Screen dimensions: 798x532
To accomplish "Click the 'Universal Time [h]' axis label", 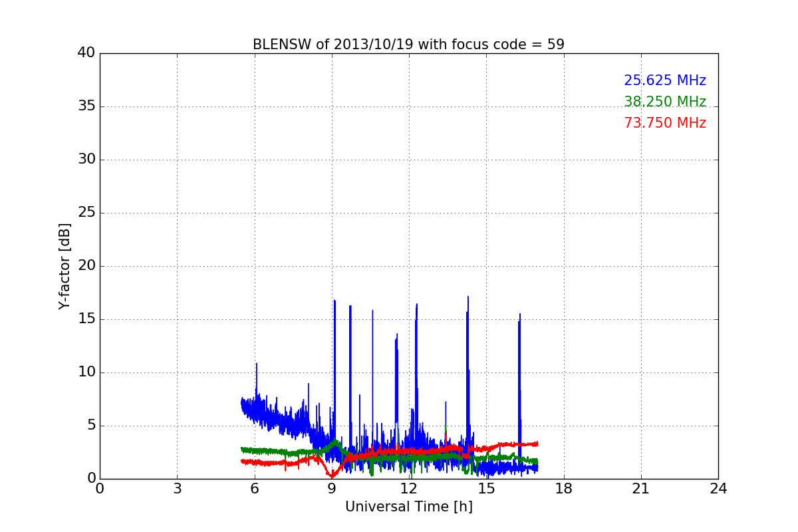I will tap(409, 507).
